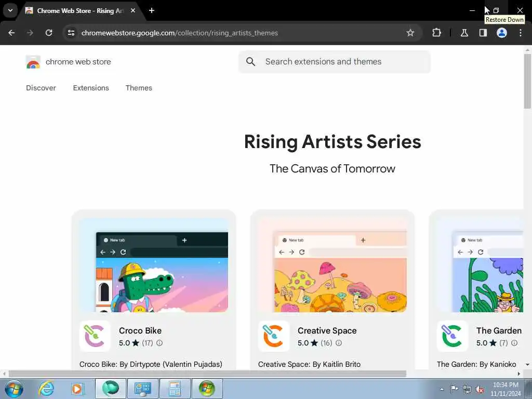Open the Extensions puzzle-piece menu
The width and height of the screenshot is (532, 399).
pos(436,33)
